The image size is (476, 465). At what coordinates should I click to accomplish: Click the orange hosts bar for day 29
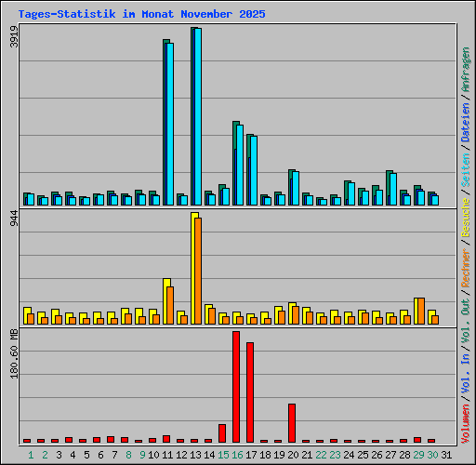click(421, 311)
